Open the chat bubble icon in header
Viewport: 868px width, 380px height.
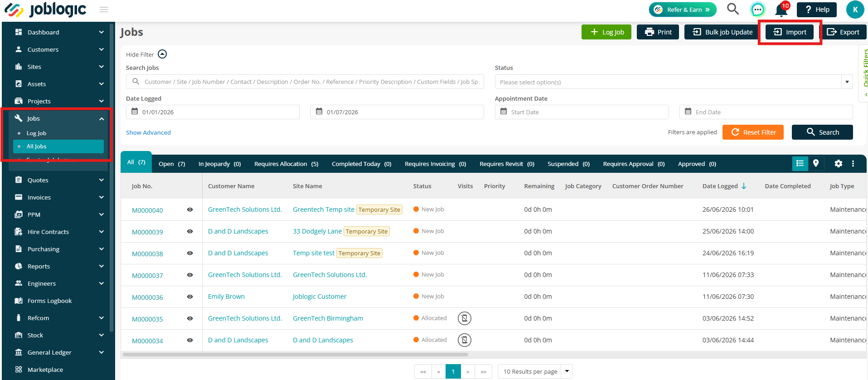tap(757, 10)
